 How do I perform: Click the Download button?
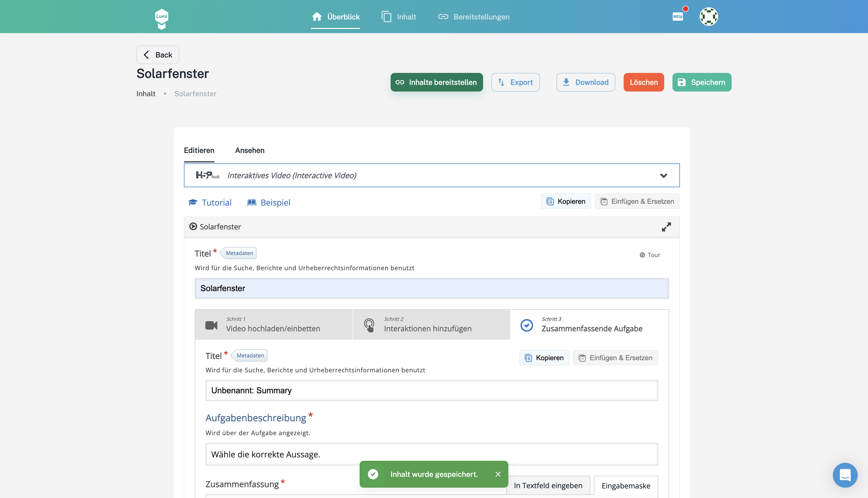point(586,82)
